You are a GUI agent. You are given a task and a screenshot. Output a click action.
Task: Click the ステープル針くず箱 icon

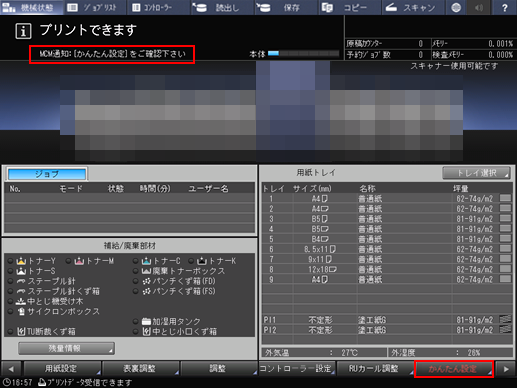(x=21, y=291)
